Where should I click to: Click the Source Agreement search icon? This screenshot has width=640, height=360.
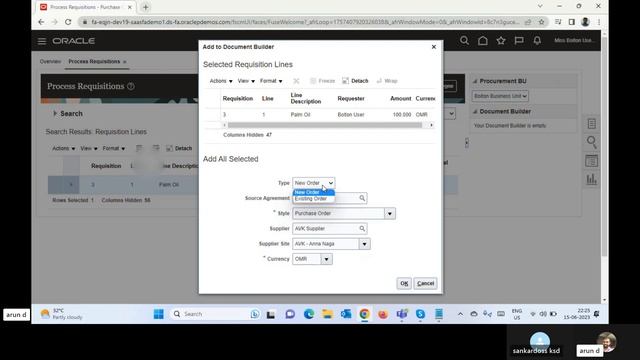[x=362, y=198]
